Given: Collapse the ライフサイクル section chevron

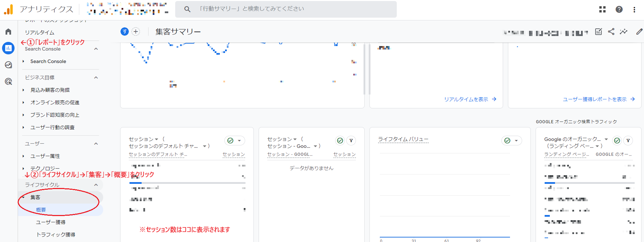Looking at the screenshot, I should [96, 185].
